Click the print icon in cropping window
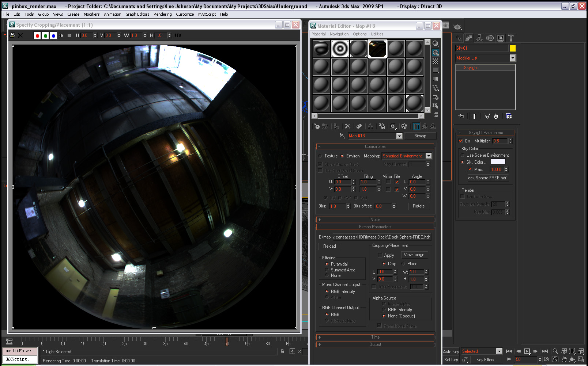Viewport: 588px width, 366px height. click(12, 35)
